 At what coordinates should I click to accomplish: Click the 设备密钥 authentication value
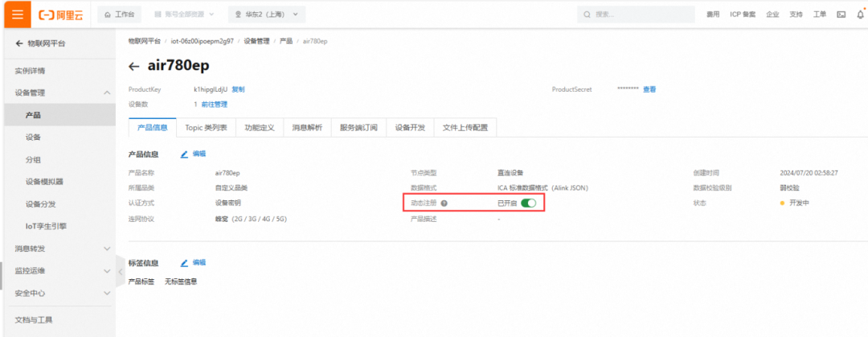(x=228, y=203)
